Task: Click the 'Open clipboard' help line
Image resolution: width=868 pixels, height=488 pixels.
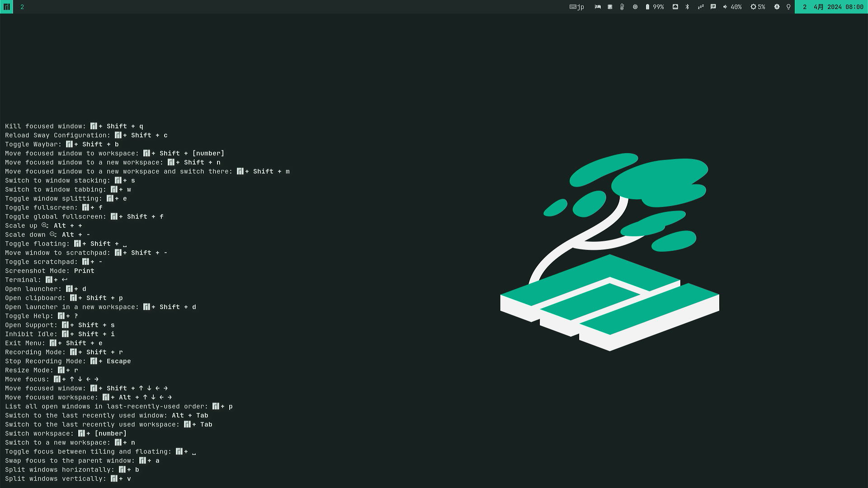Action: [64, 298]
